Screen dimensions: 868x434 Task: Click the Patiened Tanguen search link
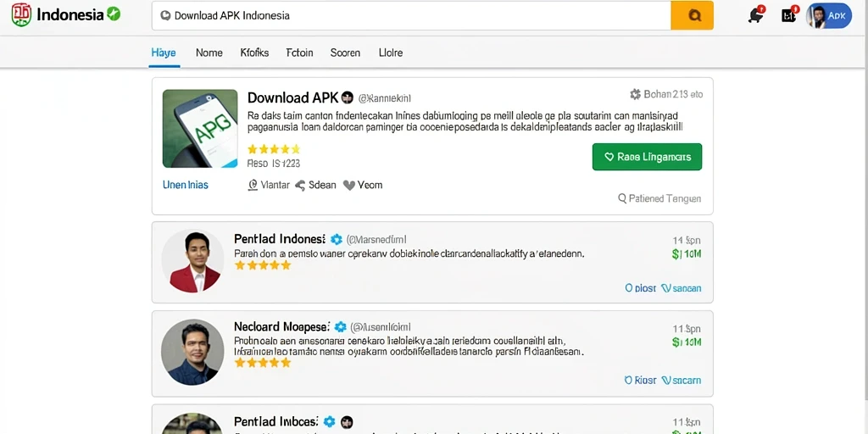pos(659,198)
